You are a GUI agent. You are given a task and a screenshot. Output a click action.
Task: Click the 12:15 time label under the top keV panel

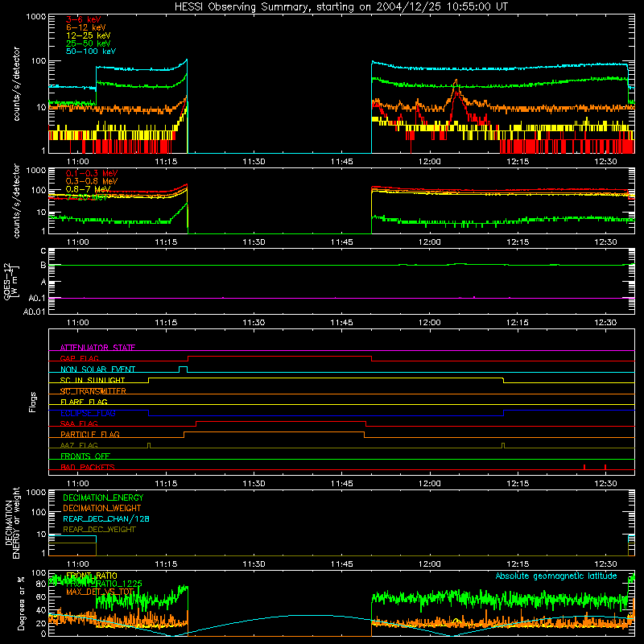click(518, 162)
